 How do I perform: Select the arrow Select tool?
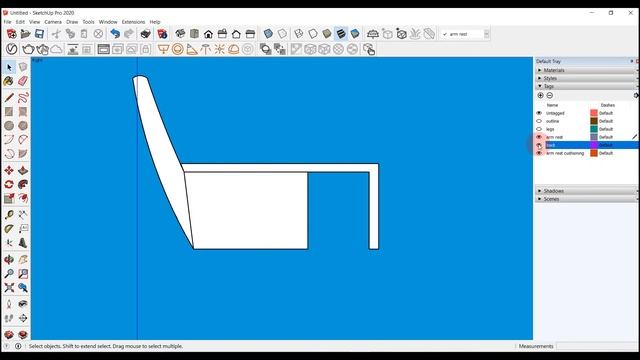coord(9,67)
